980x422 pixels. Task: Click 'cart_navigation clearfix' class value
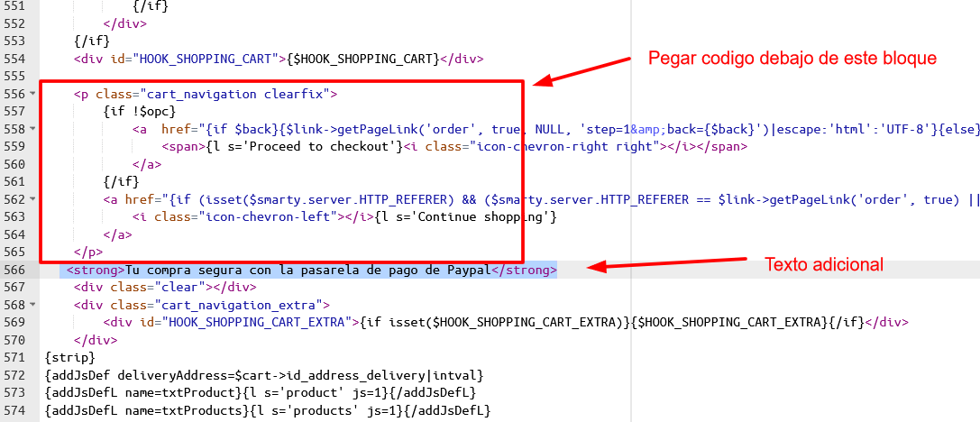pyautogui.click(x=234, y=95)
